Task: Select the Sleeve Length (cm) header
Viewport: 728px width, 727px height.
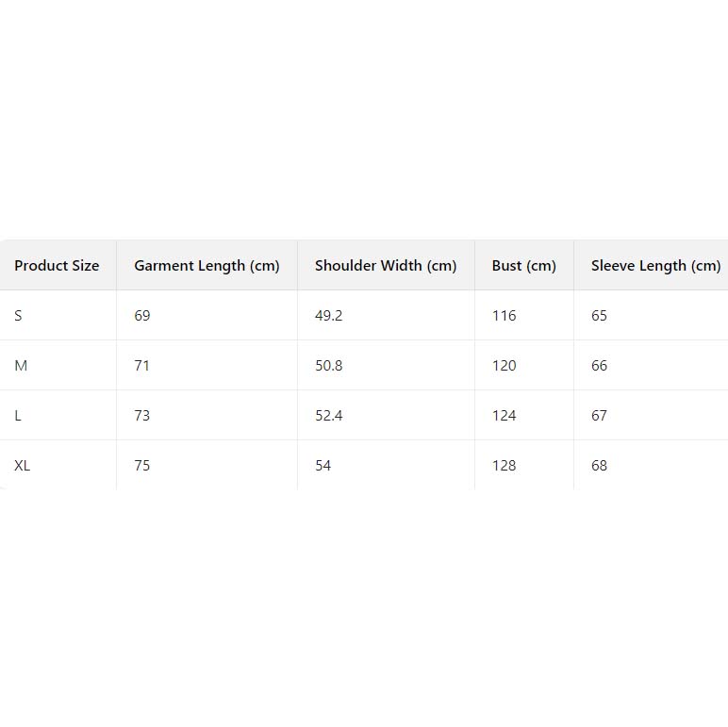Action: point(655,266)
